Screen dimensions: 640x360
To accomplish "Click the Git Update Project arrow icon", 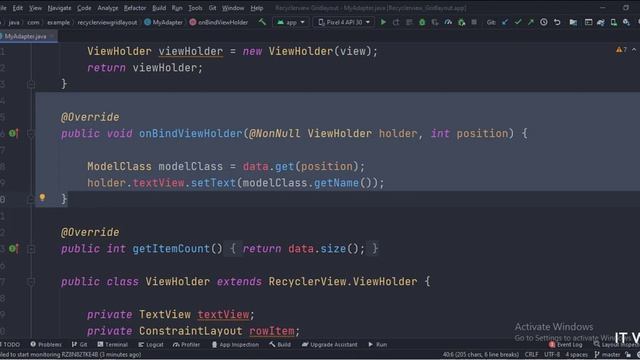I will click(505, 22).
